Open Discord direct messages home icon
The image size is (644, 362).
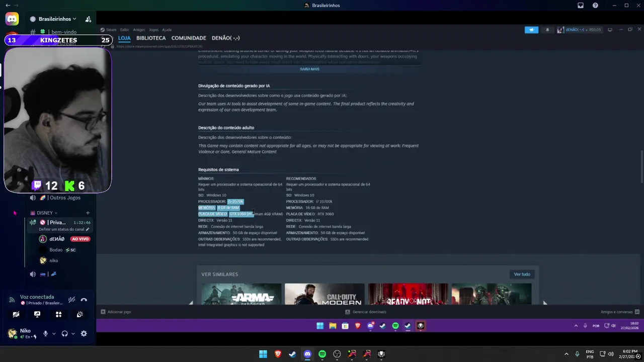[12, 19]
